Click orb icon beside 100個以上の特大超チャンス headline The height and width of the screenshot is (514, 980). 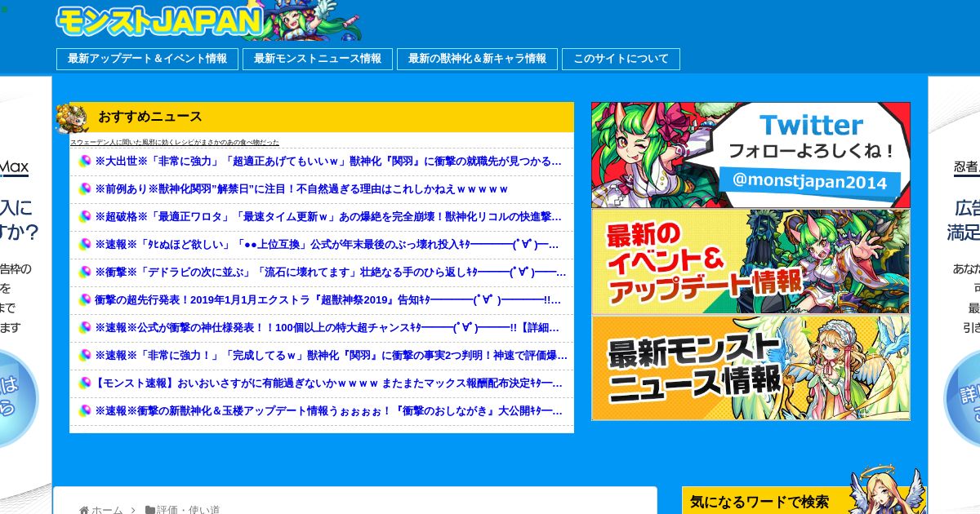[84, 328]
